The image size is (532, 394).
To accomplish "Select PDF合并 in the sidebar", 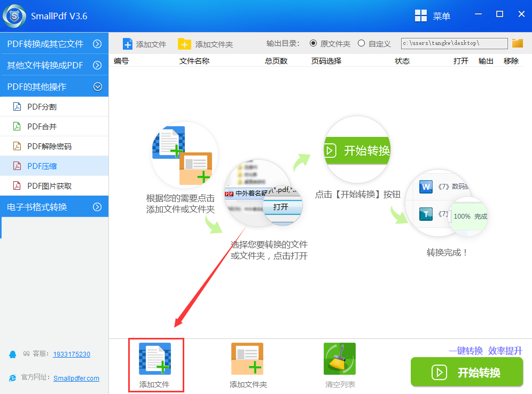I will tap(42, 127).
